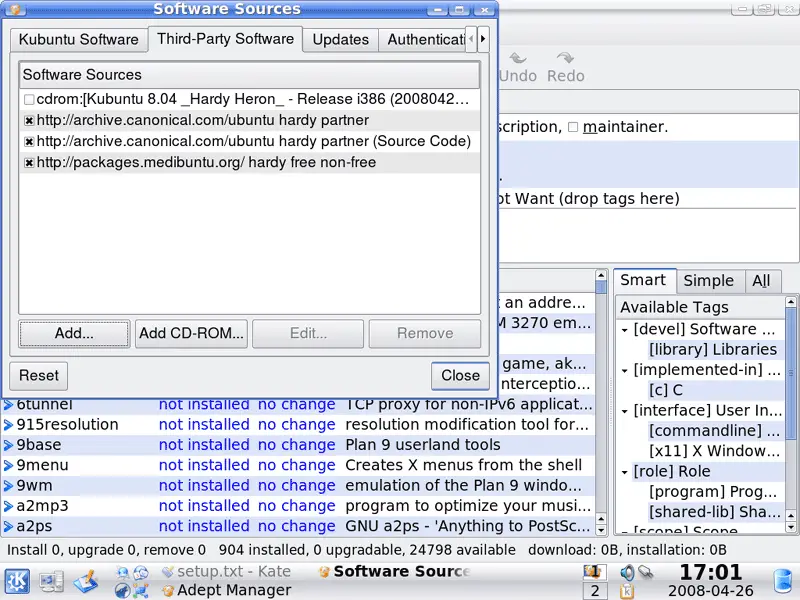Screen dimensions: 800x600
Task: Uncheck the medibuntu hardy source checkbox
Action: 29,163
